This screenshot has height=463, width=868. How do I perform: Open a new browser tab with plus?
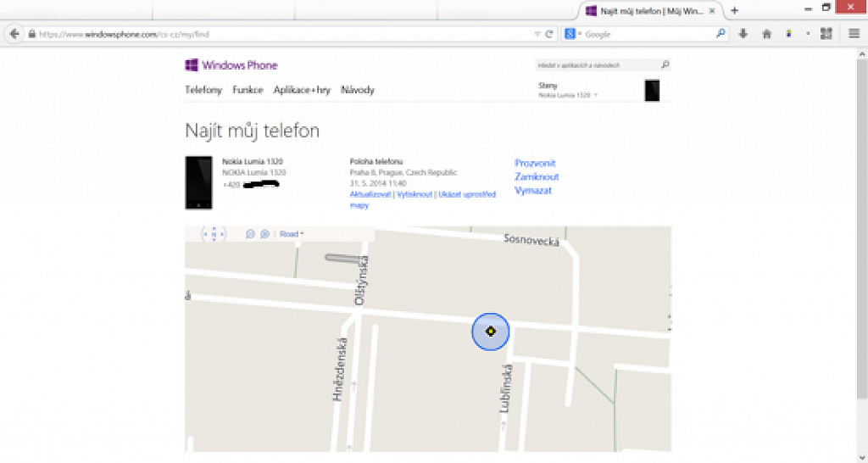[x=734, y=10]
